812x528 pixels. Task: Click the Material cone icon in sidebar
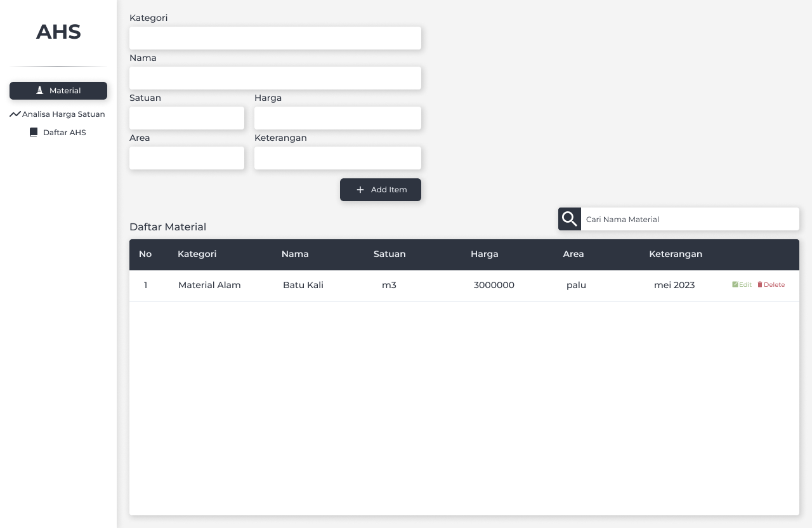(39, 91)
